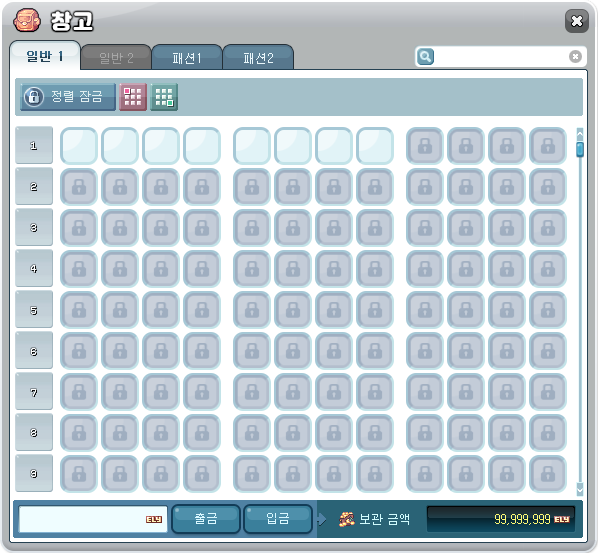Image resolution: width=598 pixels, height=553 pixels.
Task: Click the fifth locked slot in row 5
Action: click(252, 310)
